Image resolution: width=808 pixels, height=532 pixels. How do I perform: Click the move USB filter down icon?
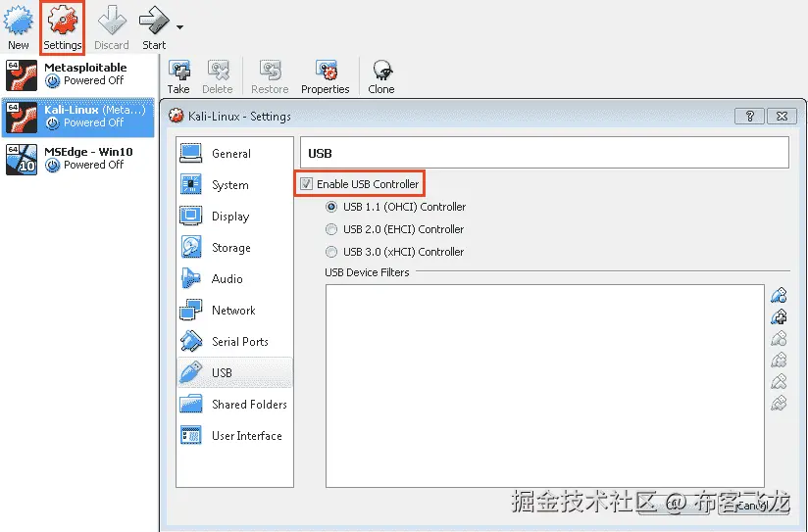[x=779, y=403]
